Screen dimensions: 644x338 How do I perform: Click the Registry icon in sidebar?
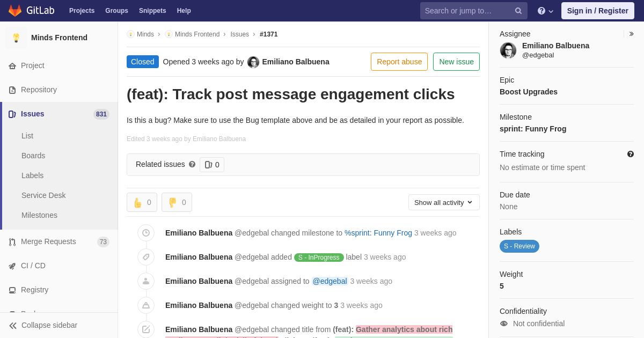click(x=12, y=290)
